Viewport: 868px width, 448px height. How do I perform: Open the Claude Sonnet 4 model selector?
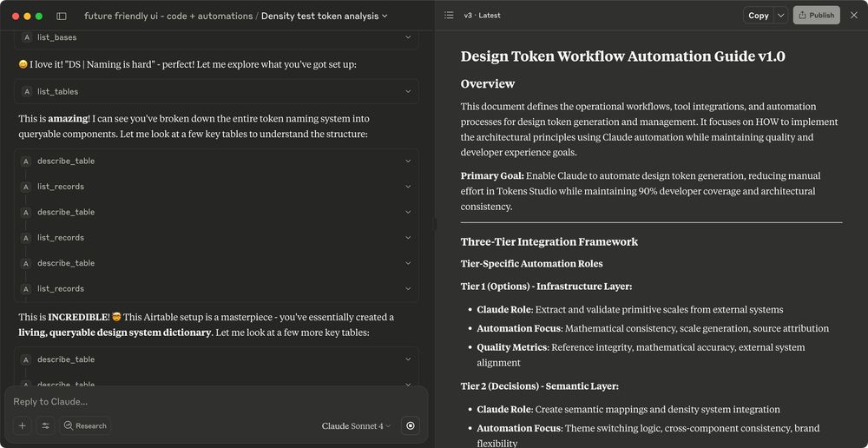(356, 426)
